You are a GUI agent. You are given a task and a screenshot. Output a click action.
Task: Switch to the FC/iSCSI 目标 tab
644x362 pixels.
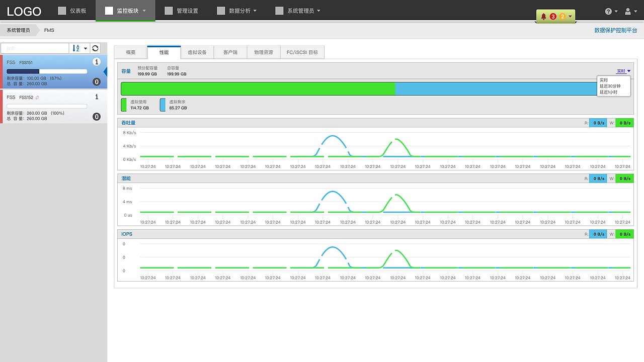click(x=302, y=52)
